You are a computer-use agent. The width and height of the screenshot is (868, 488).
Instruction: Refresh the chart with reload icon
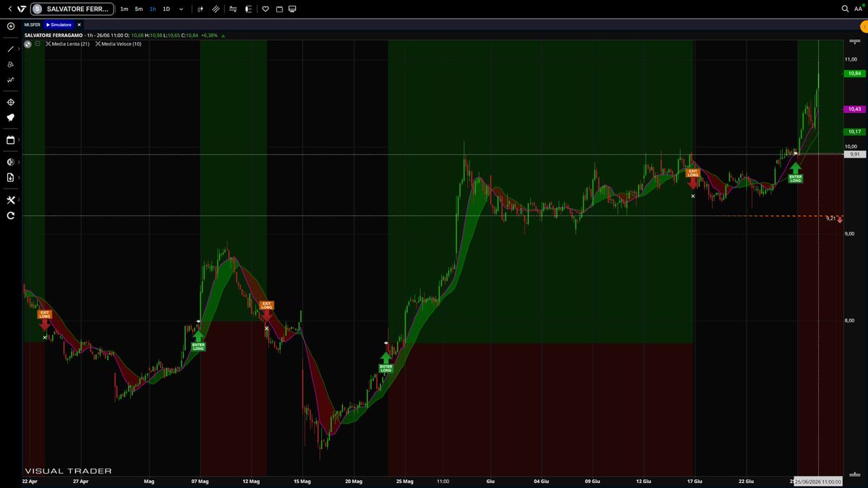click(x=11, y=215)
